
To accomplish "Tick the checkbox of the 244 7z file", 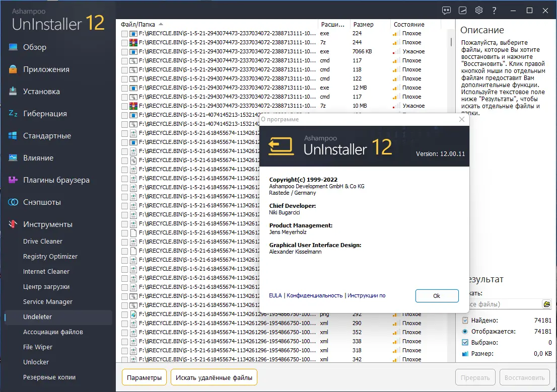I will tap(124, 43).
